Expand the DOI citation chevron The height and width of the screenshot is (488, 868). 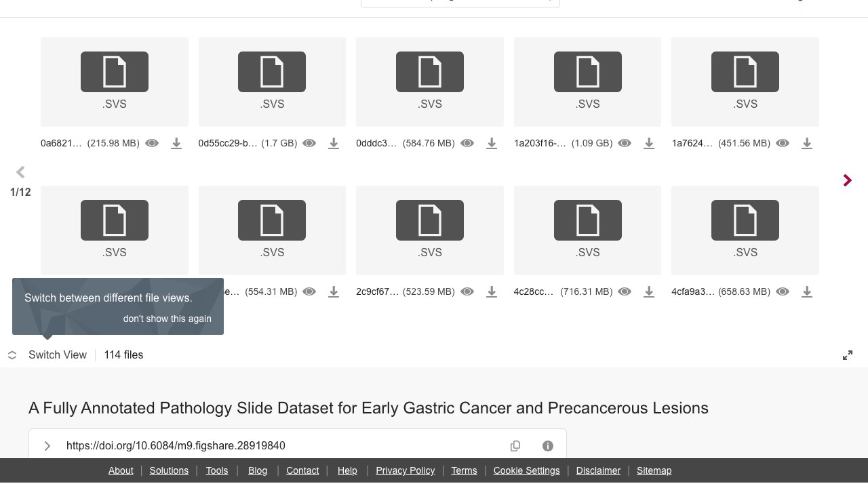tap(47, 445)
